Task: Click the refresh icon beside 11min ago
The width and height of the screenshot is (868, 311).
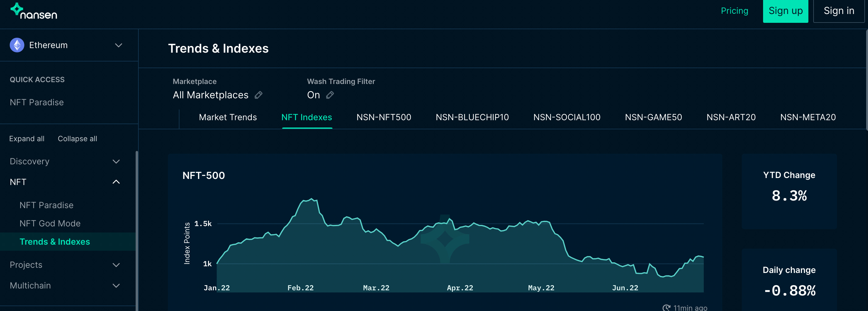Action: pos(666,308)
